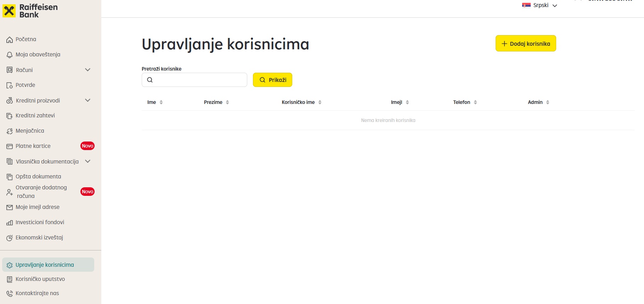Focus the Pretraži korisnike search field

click(x=194, y=80)
